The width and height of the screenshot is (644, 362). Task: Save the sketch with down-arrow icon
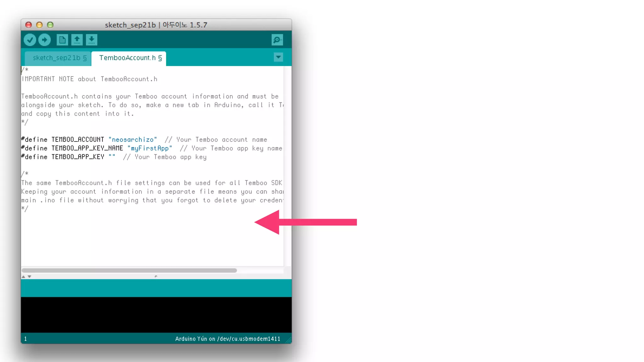(92, 40)
